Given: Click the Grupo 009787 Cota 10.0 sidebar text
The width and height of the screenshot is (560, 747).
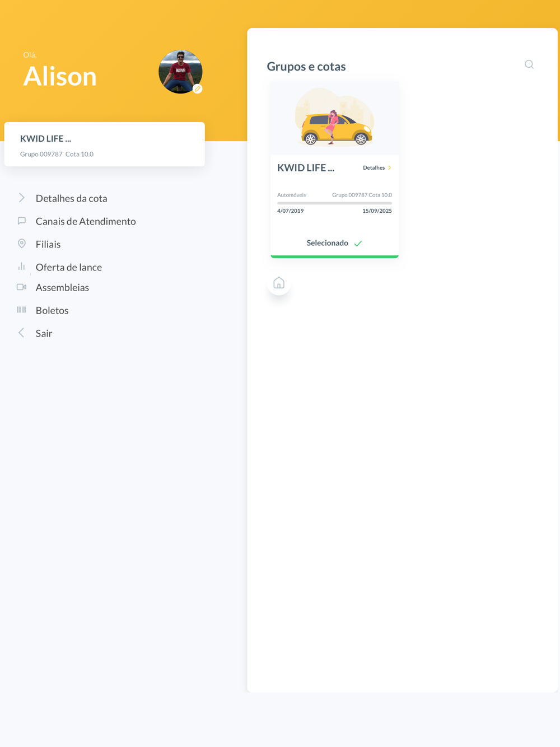Looking at the screenshot, I should pos(57,154).
